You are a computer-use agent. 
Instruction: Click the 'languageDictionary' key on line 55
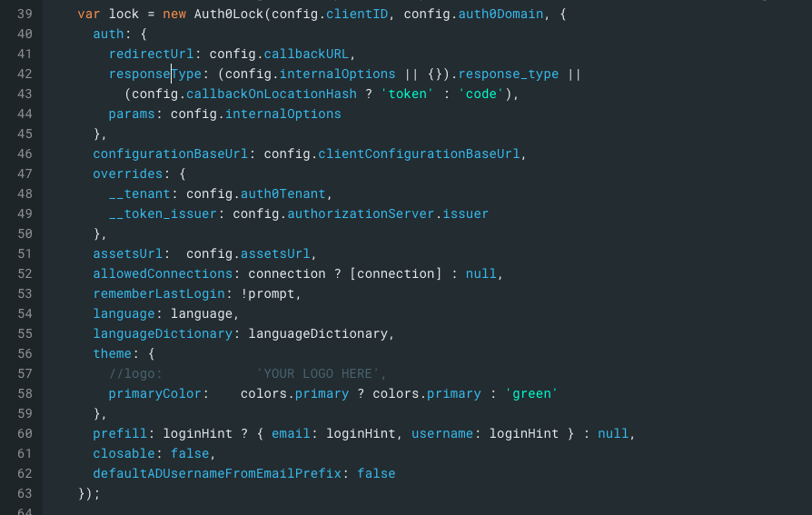tap(163, 333)
